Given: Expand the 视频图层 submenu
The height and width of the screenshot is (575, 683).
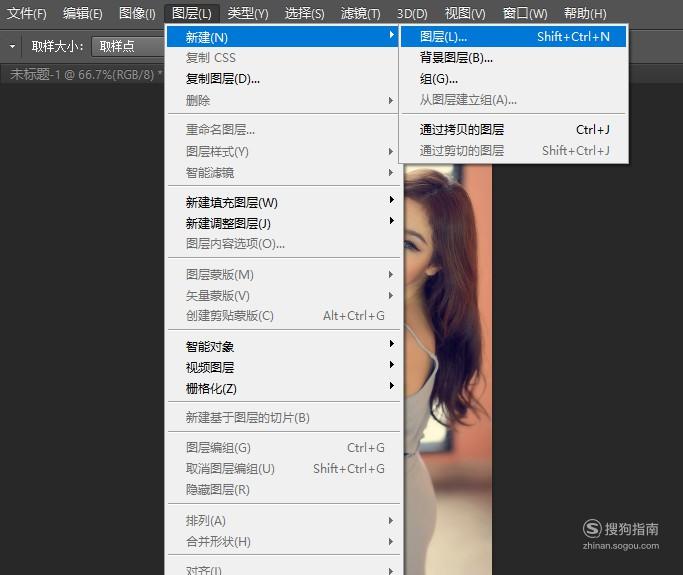Looking at the screenshot, I should tap(283, 367).
